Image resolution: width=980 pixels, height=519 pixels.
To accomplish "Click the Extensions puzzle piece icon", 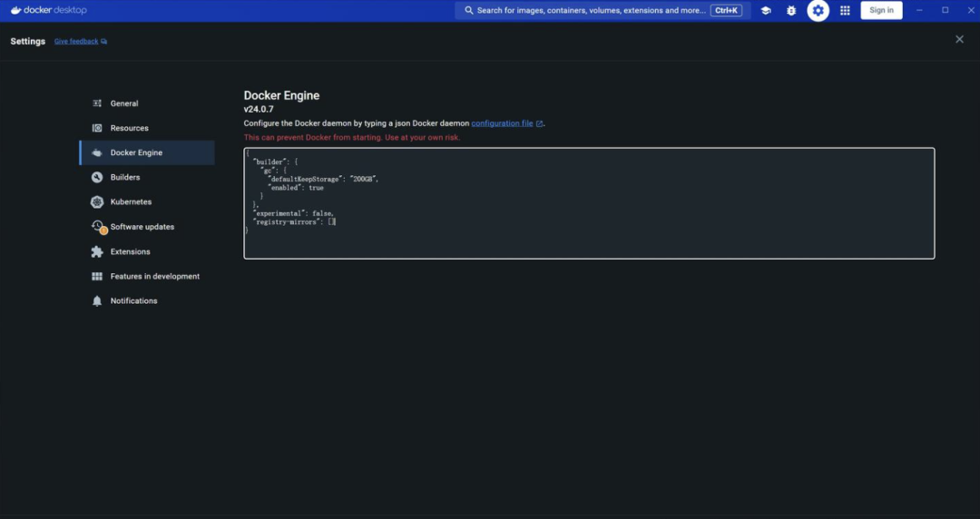I will tap(97, 251).
